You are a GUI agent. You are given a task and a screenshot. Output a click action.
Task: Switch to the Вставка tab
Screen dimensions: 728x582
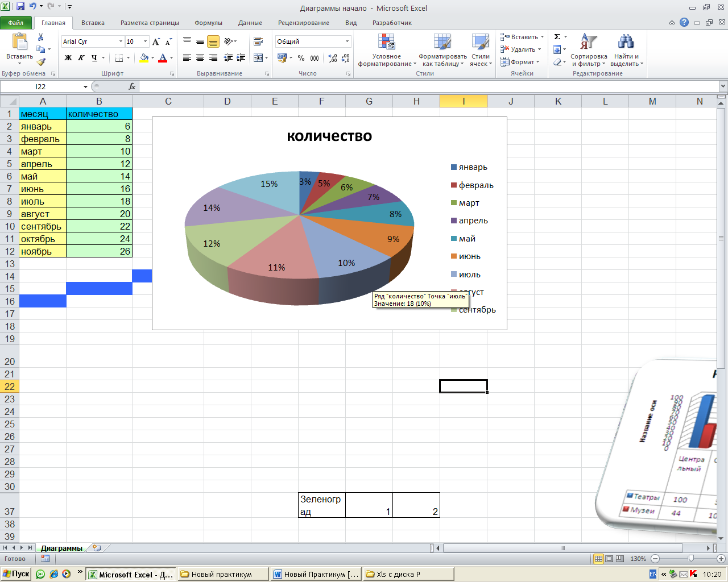[93, 23]
